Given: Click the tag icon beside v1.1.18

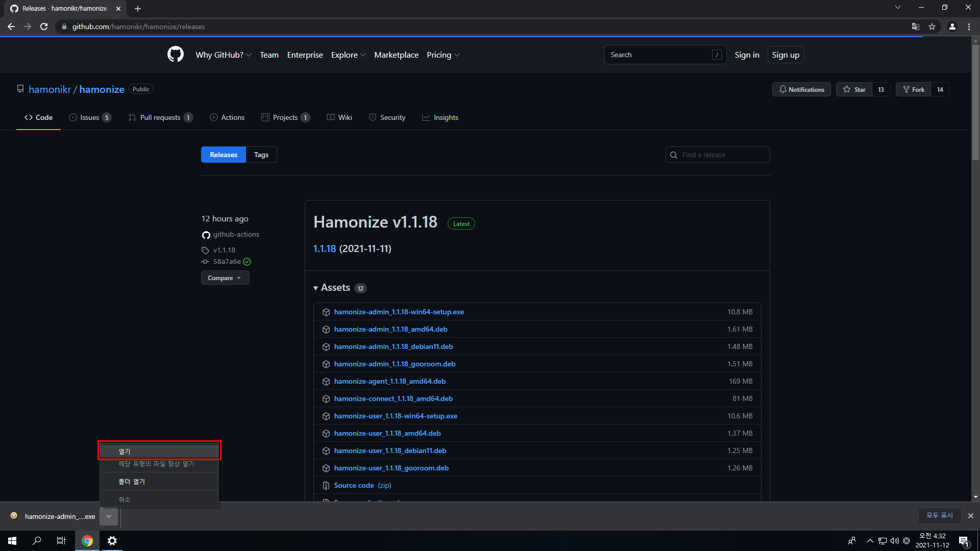Looking at the screenshot, I should (206, 250).
